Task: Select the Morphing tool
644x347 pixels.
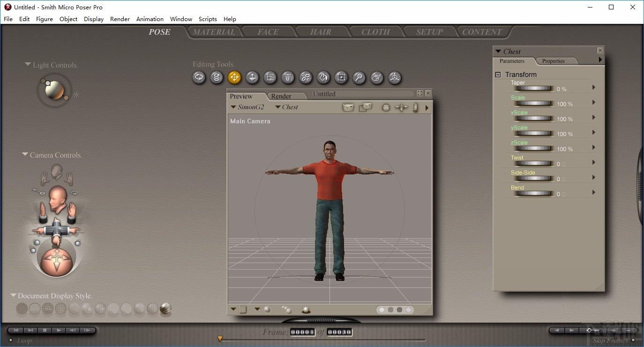Action: (377, 77)
